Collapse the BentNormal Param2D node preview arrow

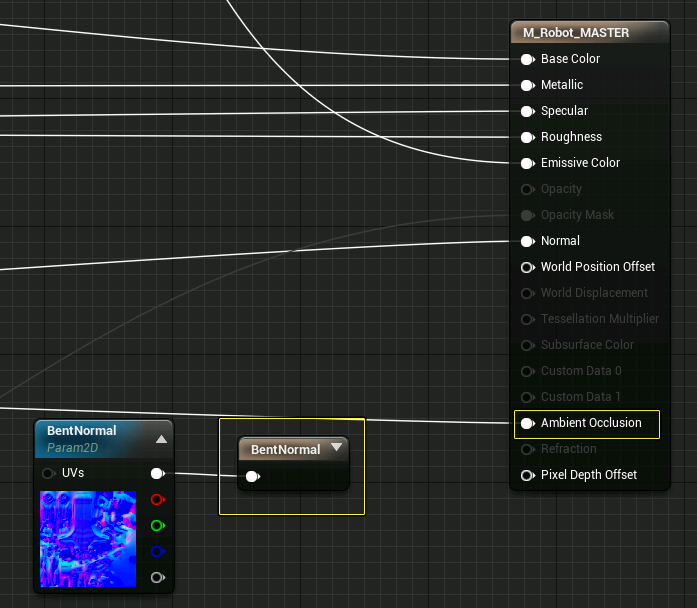click(x=161, y=439)
